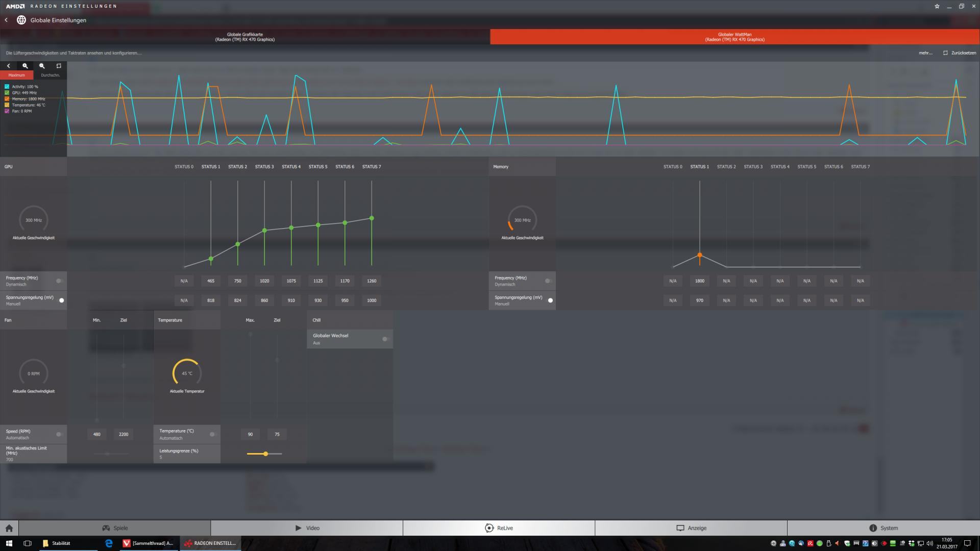Open the Anzeige section
This screenshot has width=980, height=551.
click(x=691, y=528)
